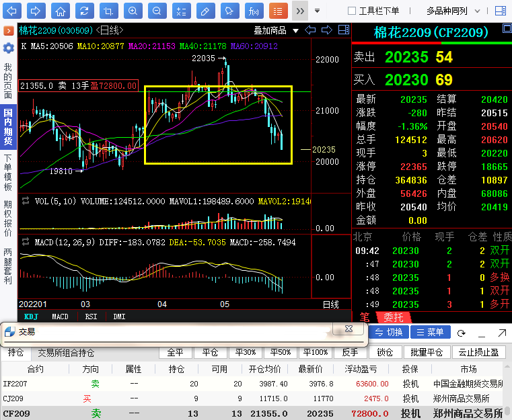Select the pencil drawing tool
Viewport: 512px width, 420px height.
pyautogui.click(x=205, y=11)
